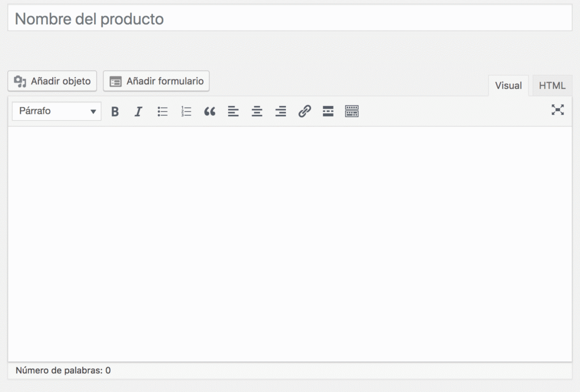Insert the Read More tag
Viewport: 580px width, 392px height.
pyautogui.click(x=328, y=112)
